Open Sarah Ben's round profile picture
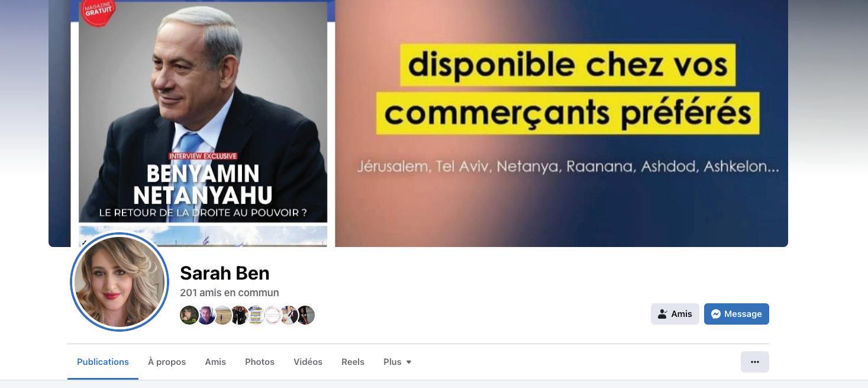 120,282
